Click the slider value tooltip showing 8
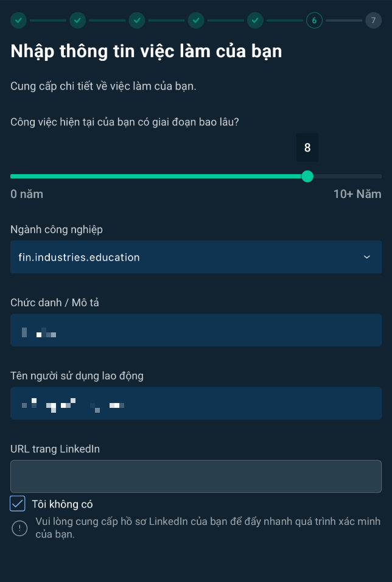The image size is (392, 582). 307,148
